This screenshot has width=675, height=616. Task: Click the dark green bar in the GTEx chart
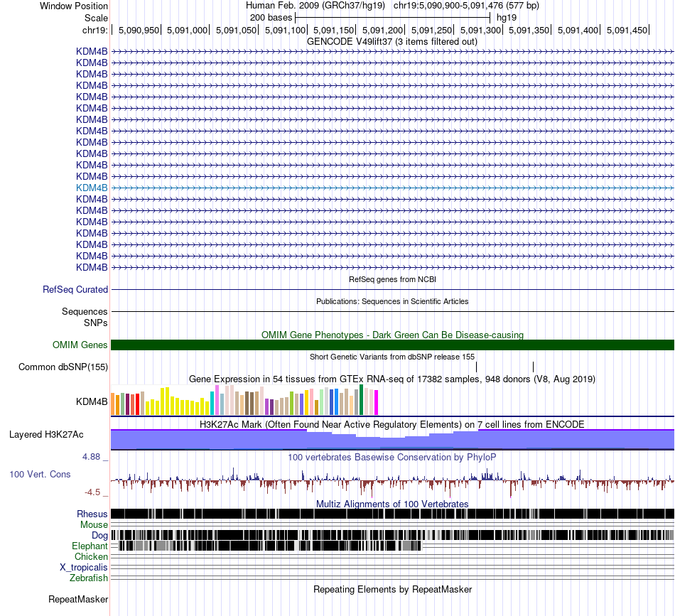coord(361,400)
